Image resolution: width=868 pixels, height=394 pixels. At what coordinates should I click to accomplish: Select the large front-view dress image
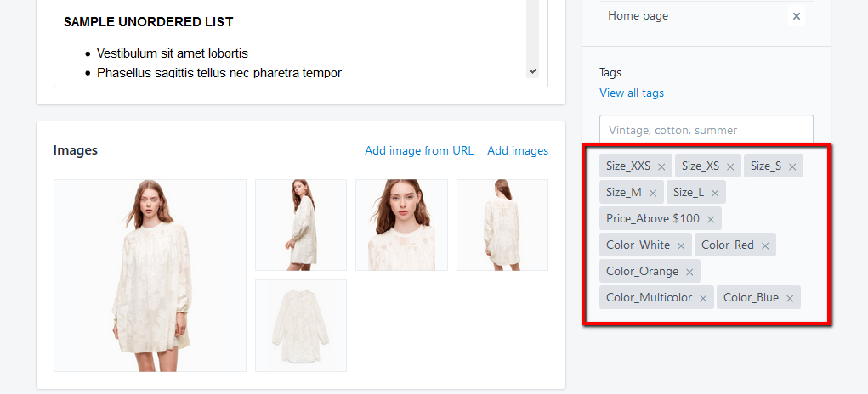[x=150, y=275]
